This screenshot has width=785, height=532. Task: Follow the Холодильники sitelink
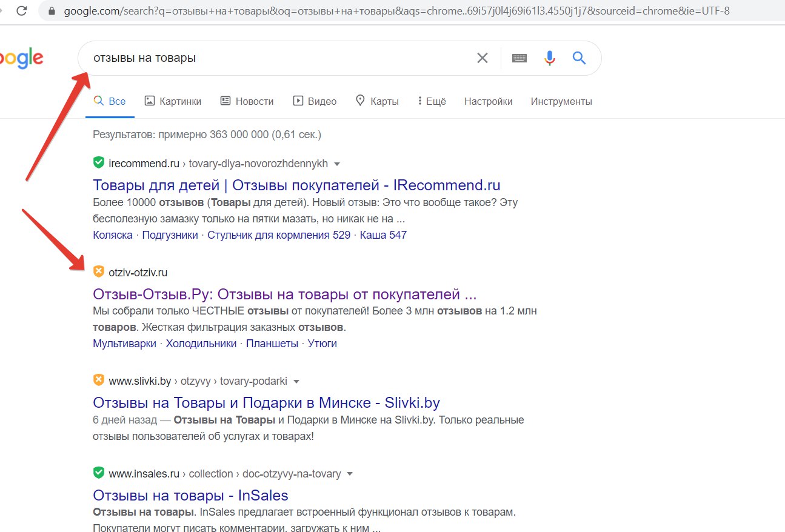point(201,344)
